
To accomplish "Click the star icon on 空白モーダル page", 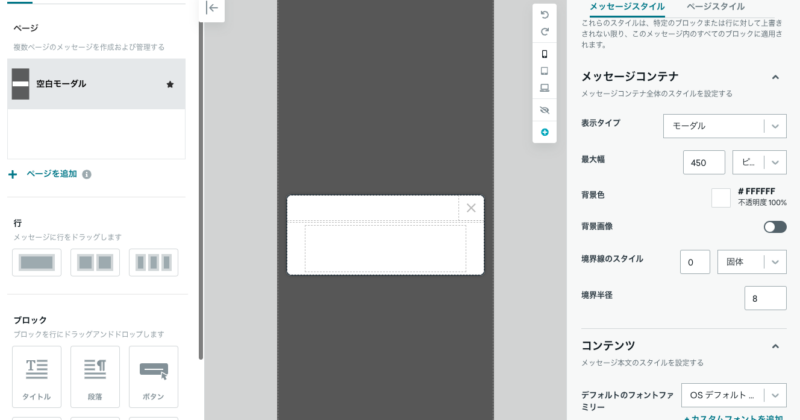I will (170, 85).
